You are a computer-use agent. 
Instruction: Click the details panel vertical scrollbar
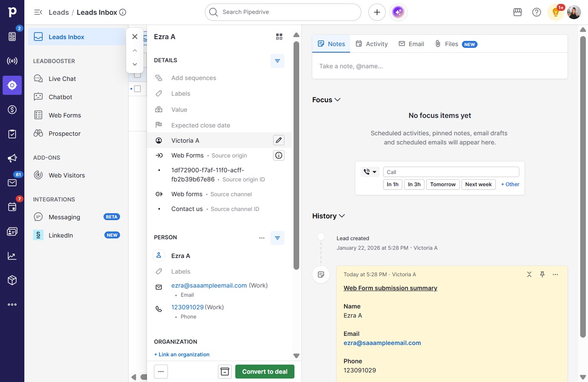(x=297, y=155)
